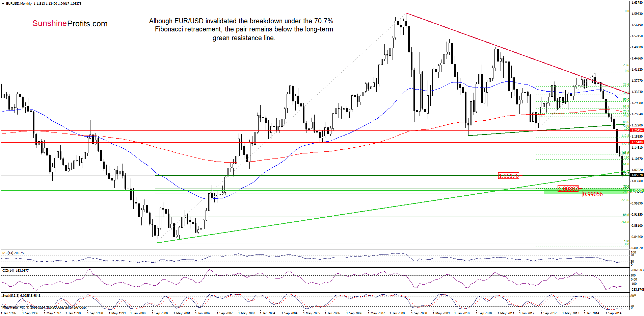The height and width of the screenshot is (316, 644).
Task: Click the 1 Jan 2010 date label
Action: click(x=462, y=313)
